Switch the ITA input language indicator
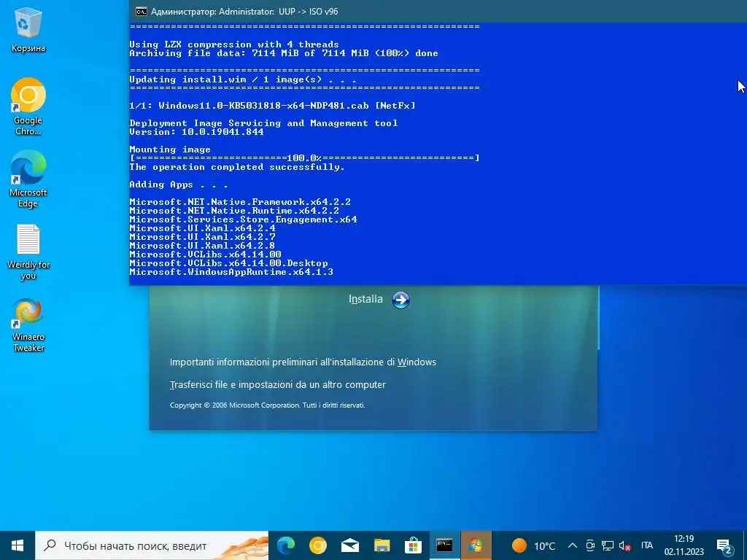The height and width of the screenshot is (560, 747). 646,545
